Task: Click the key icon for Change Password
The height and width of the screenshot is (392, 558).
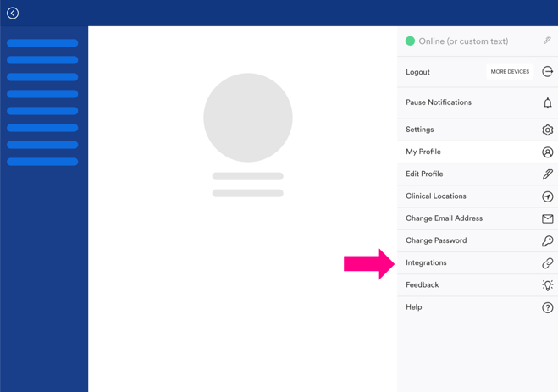Action: (547, 240)
